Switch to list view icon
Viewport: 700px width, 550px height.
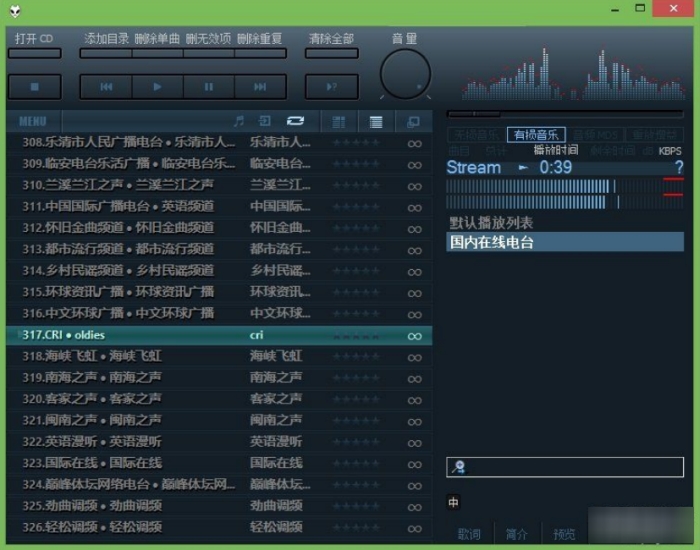[x=376, y=122]
